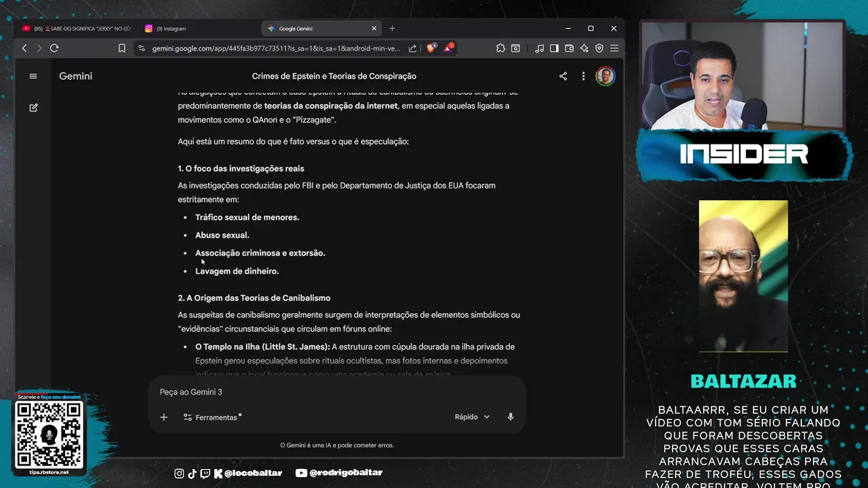Go back with the browser back arrow
This screenshot has width=868, height=488.
tap(24, 48)
